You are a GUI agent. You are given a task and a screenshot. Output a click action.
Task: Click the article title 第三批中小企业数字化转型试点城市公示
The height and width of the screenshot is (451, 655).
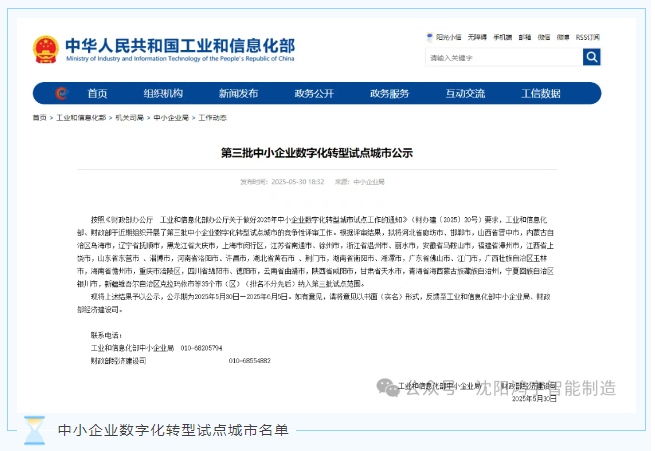click(x=317, y=153)
